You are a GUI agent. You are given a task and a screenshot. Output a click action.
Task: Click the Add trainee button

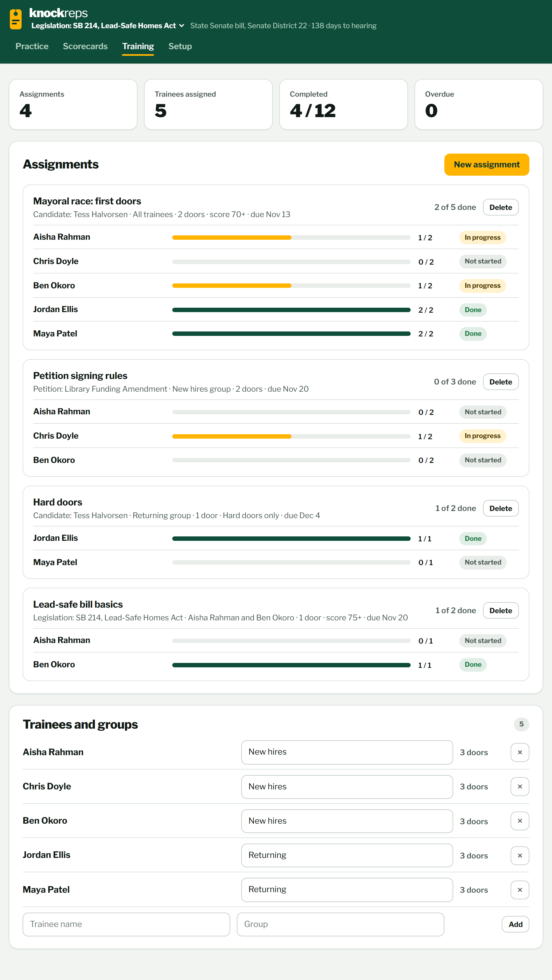coord(516,924)
